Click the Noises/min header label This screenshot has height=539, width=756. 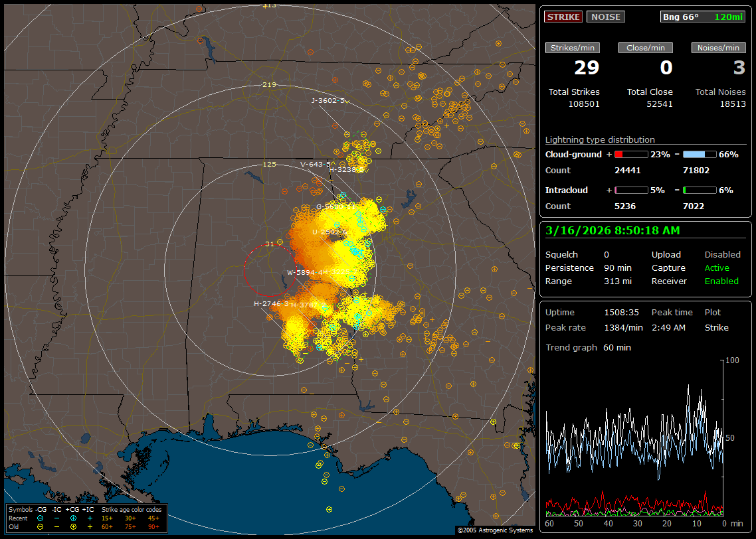pyautogui.click(x=719, y=48)
